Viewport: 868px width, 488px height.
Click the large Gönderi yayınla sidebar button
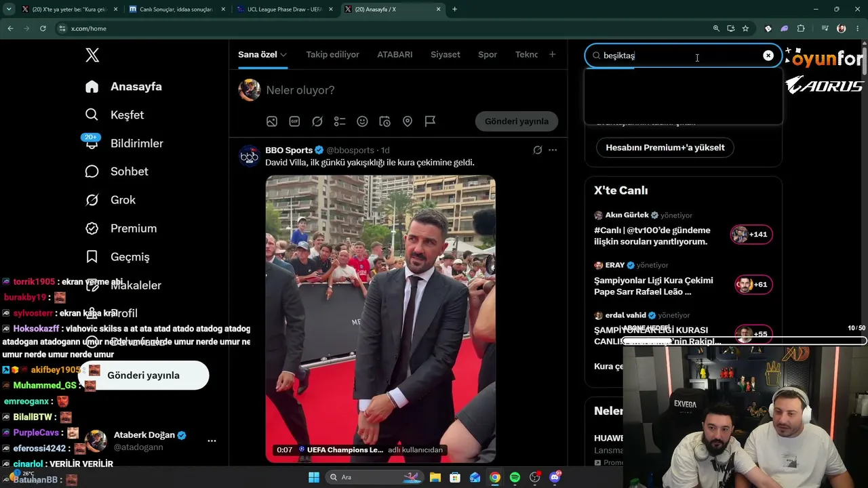pos(143,375)
